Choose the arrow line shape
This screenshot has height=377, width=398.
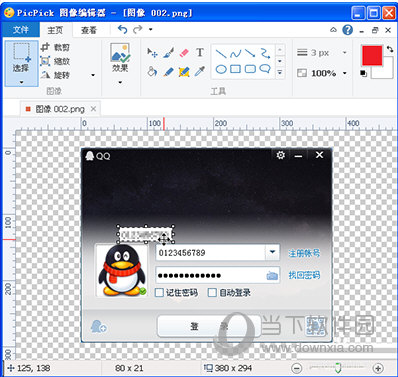[x=250, y=53]
